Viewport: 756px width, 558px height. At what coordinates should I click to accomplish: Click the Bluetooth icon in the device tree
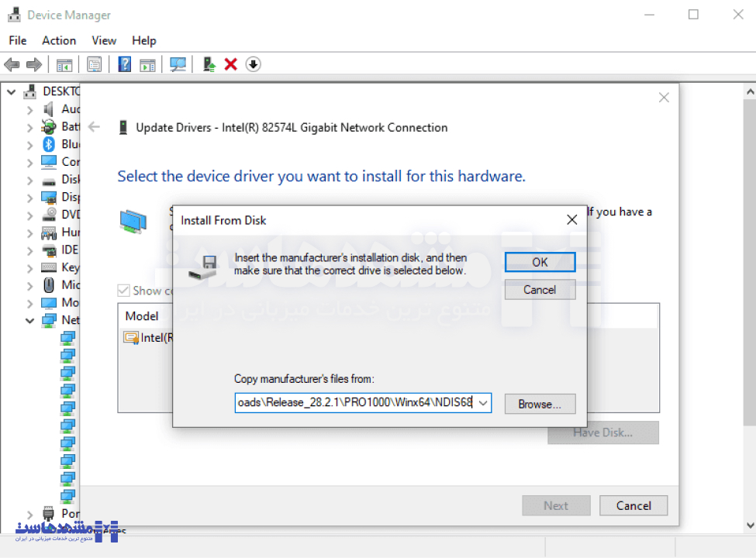tap(49, 144)
